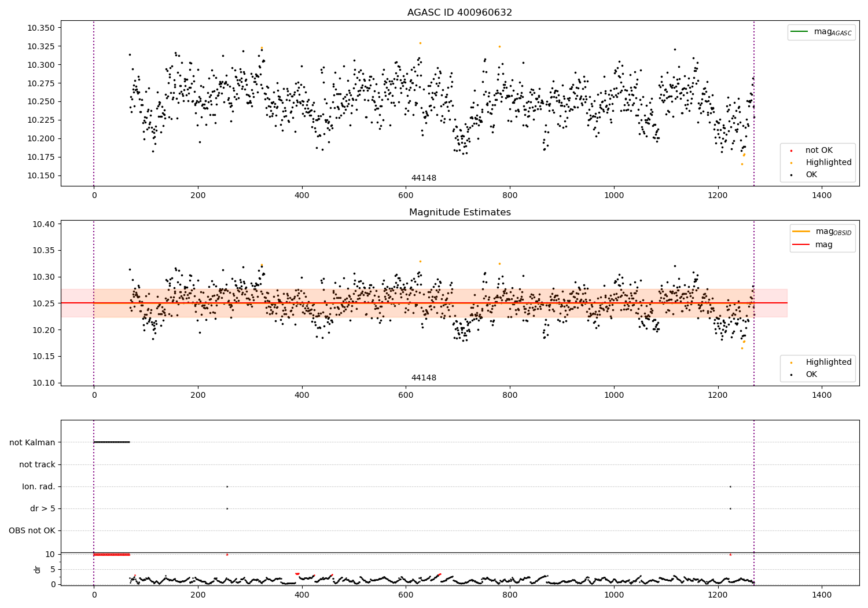The image size is (868, 608).
Task: Click the 'not Kalman' row label
Action: (x=32, y=442)
